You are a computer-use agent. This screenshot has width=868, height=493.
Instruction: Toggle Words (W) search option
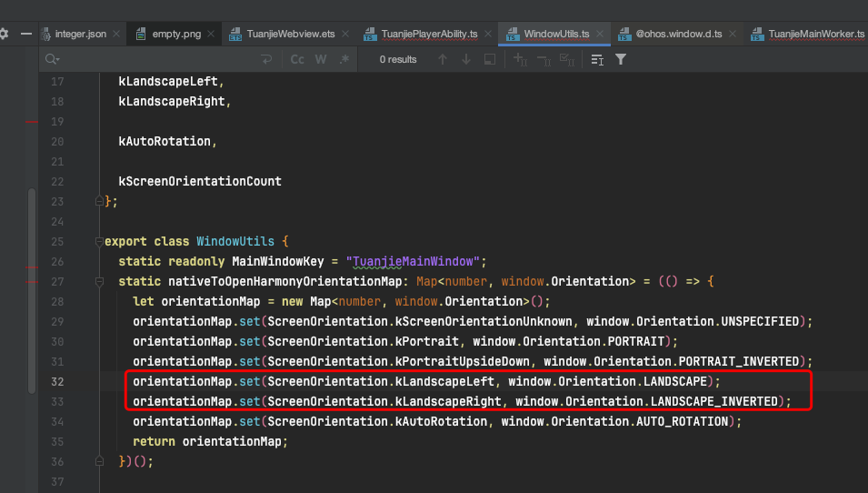pyautogui.click(x=321, y=59)
